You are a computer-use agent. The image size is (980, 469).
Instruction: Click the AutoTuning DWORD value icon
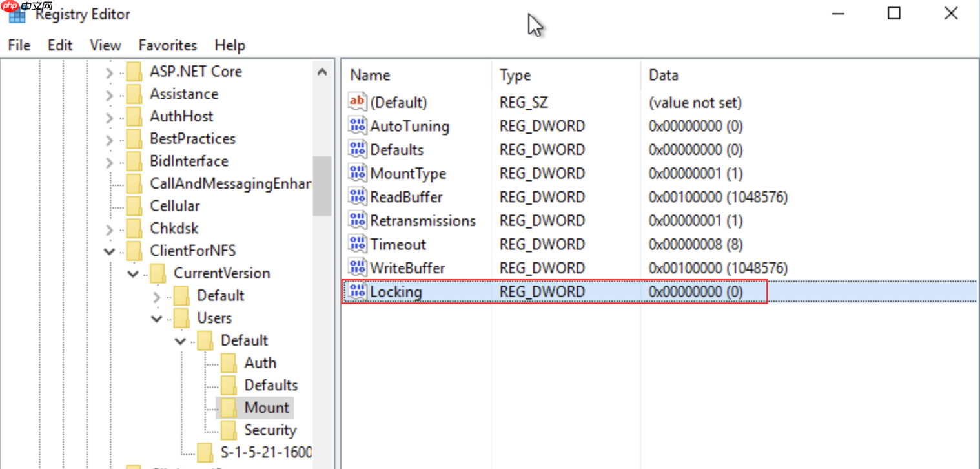coord(357,126)
